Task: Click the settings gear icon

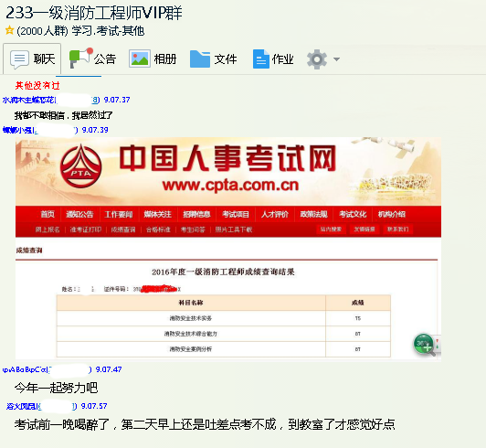Action: 317,59
